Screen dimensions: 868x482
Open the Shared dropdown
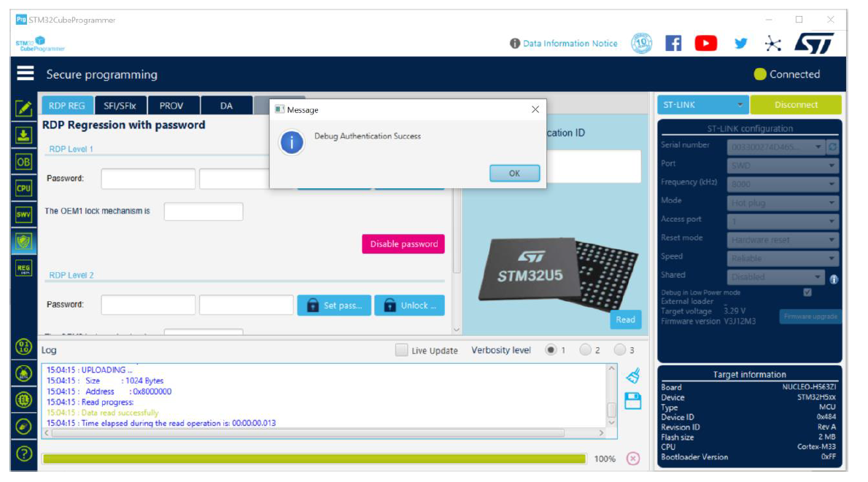pyautogui.click(x=775, y=276)
